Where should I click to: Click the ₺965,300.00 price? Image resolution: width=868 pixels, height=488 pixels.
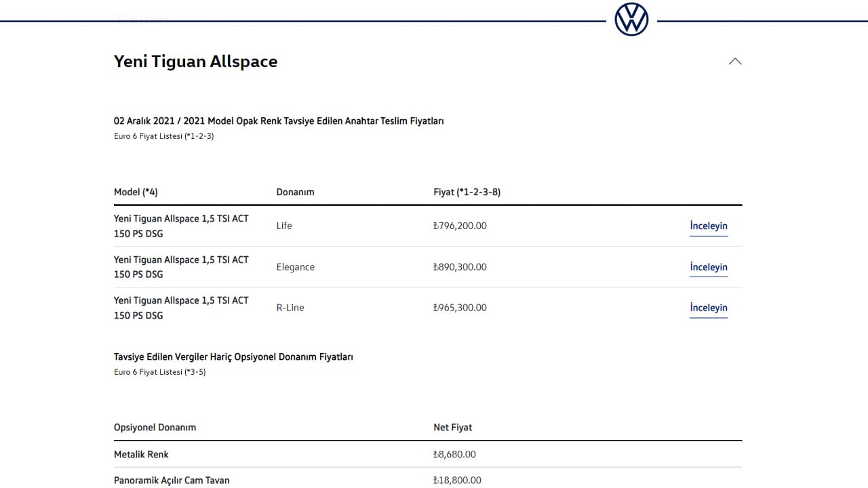pyautogui.click(x=460, y=308)
